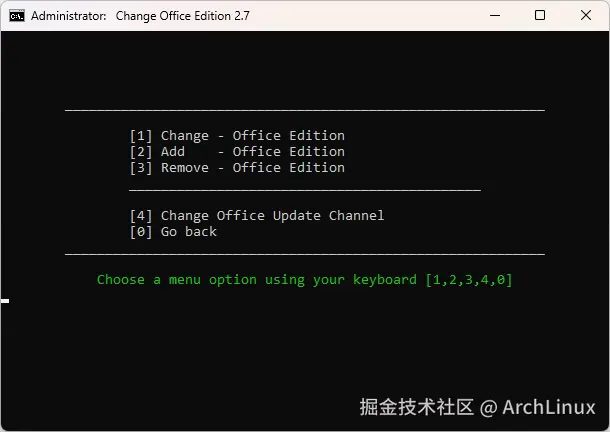Screen dimensions: 610x432
Task: Click the "掘金技术社区" watermark text
Action: point(416,407)
